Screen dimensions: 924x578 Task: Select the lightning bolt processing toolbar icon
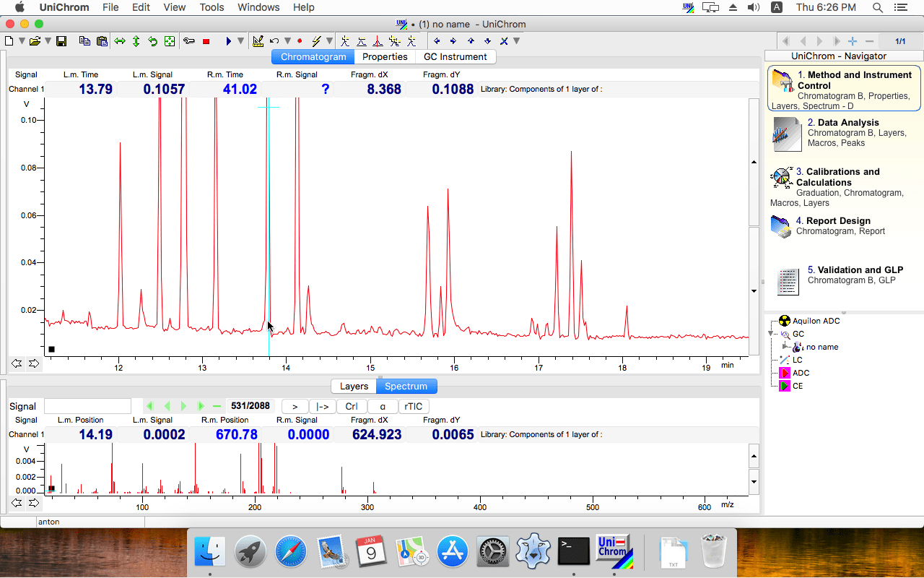click(317, 41)
